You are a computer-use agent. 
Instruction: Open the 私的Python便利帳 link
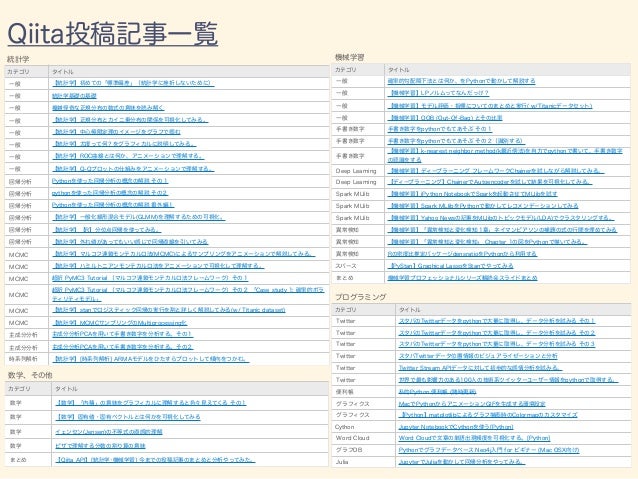437,392
